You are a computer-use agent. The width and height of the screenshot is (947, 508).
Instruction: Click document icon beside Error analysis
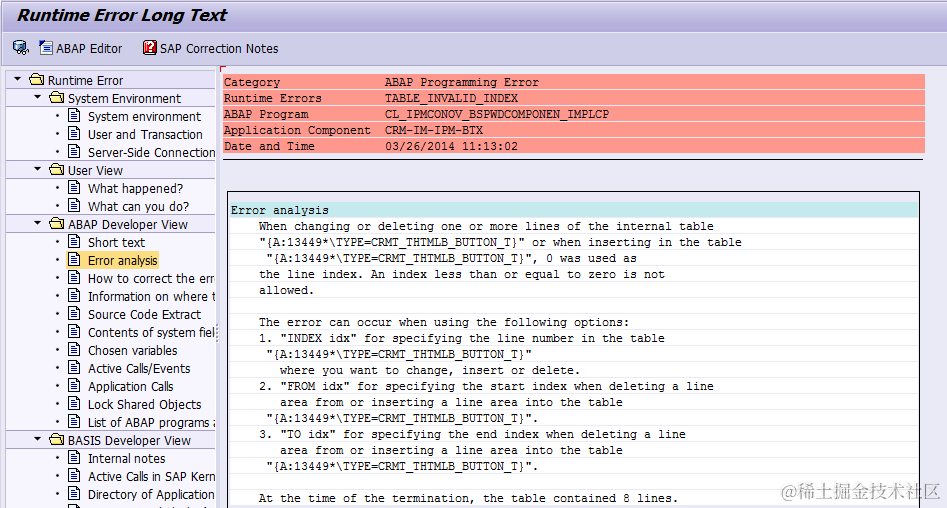[74, 260]
